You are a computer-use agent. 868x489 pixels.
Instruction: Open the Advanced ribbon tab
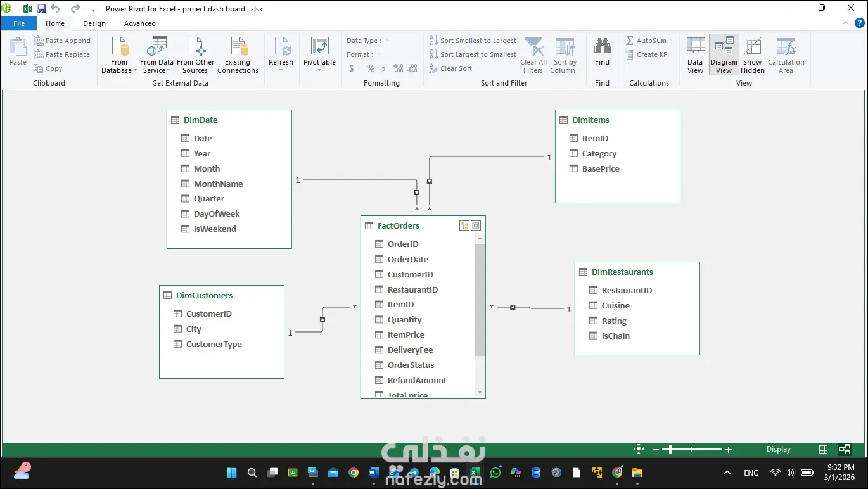point(140,23)
